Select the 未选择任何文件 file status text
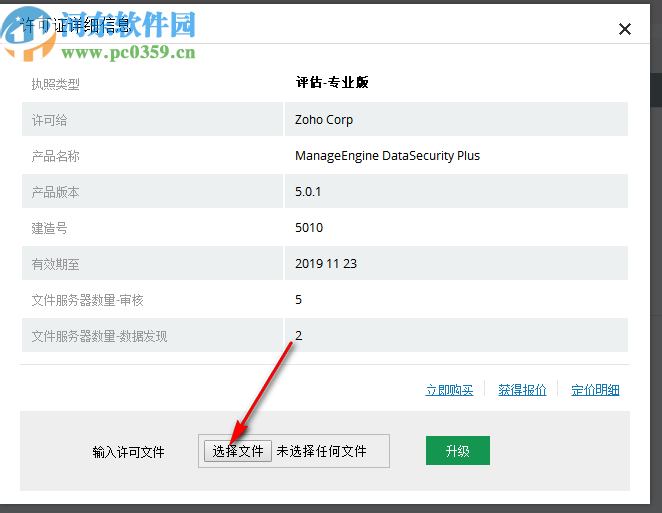 (x=321, y=451)
